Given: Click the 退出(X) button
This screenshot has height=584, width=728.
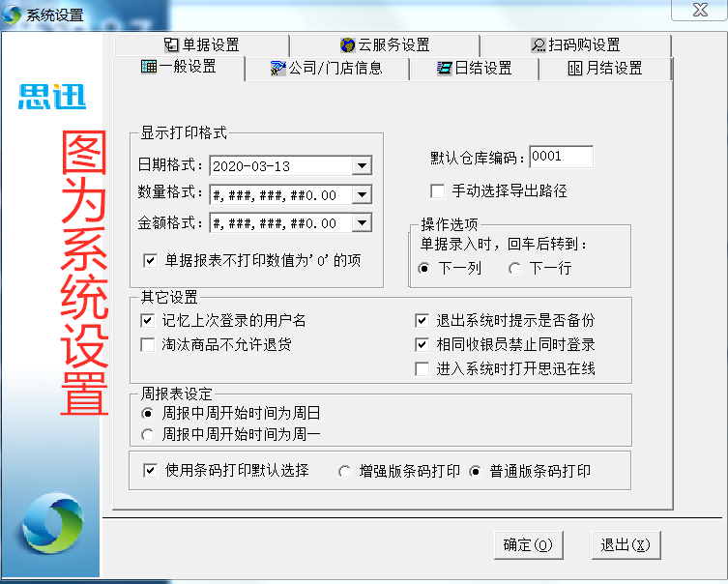Looking at the screenshot, I should click(624, 545).
